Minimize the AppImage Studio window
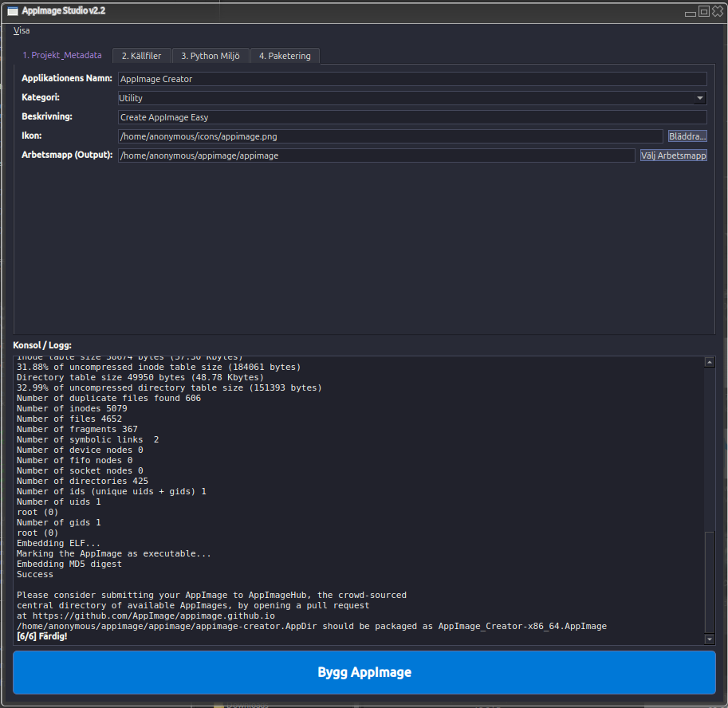Screen dimensions: 728x708 (x=691, y=12)
